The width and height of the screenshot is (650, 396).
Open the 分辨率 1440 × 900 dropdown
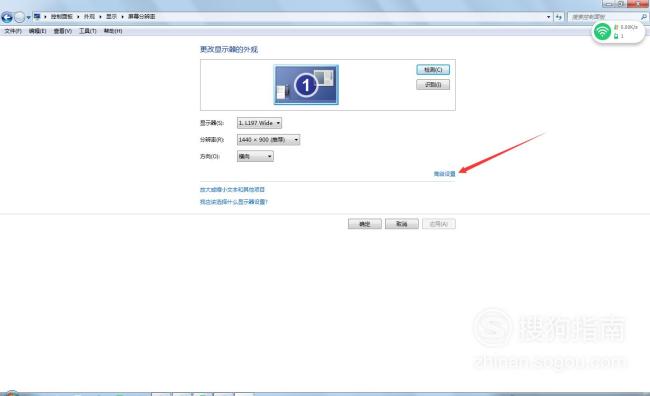pos(268,140)
